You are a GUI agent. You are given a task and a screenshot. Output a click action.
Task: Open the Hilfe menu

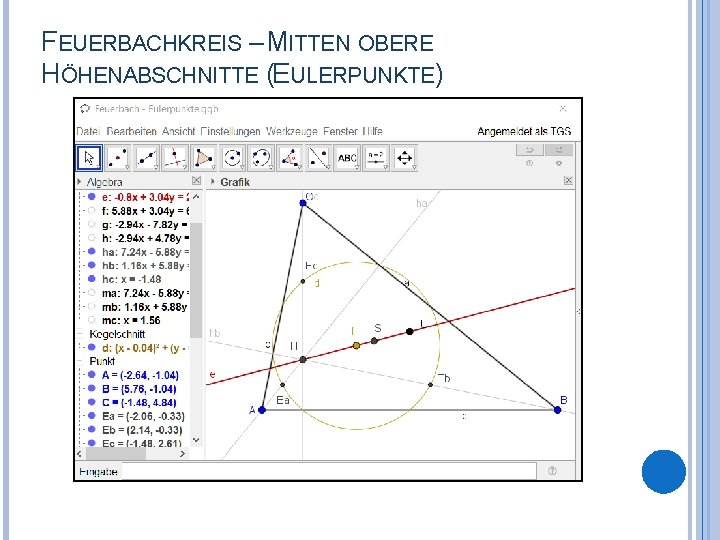(x=372, y=131)
